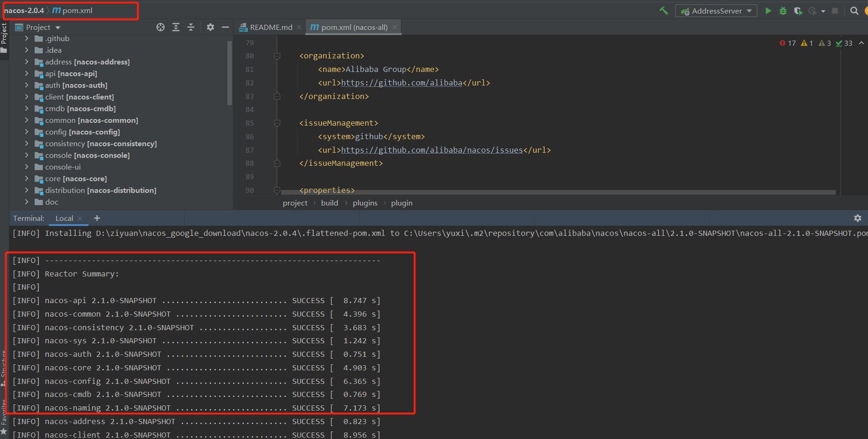
Task: Click the pom.xml breadcrumb in navigation bar
Action: pos(72,10)
